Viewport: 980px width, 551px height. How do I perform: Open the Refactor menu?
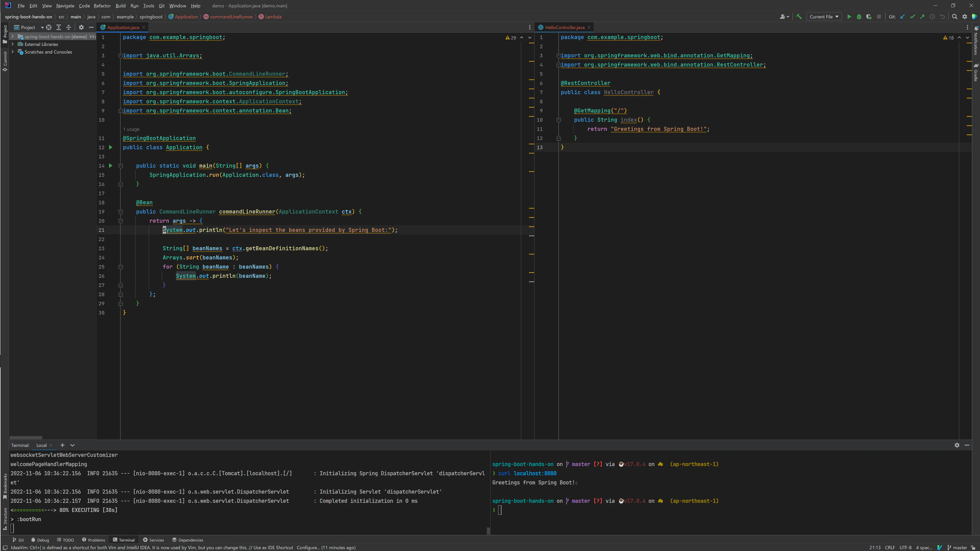tap(102, 6)
